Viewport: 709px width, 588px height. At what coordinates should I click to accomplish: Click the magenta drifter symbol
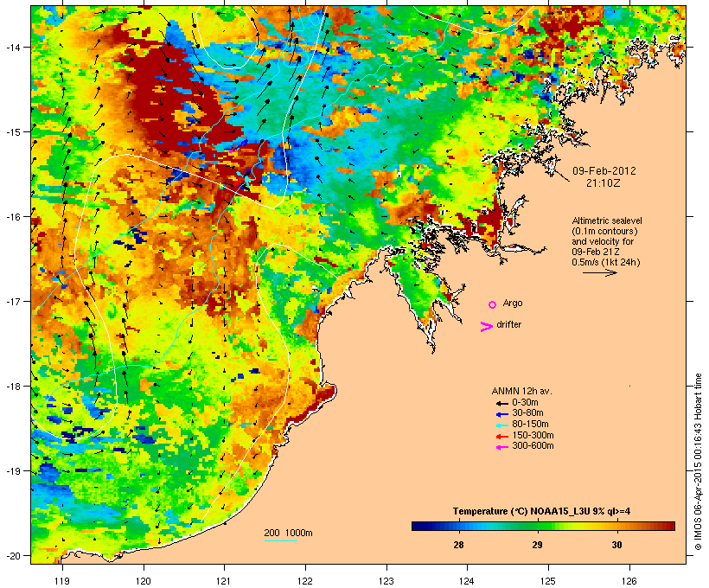click(x=486, y=327)
